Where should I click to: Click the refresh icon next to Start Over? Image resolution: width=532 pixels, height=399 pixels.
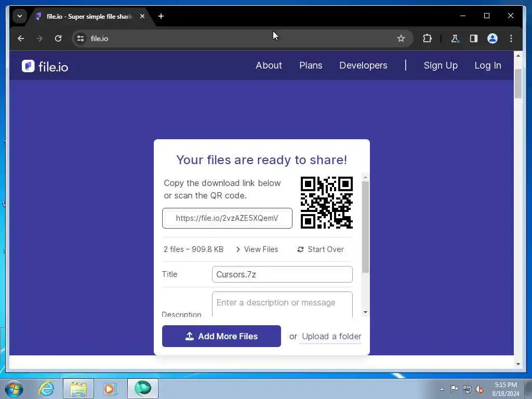(x=300, y=249)
